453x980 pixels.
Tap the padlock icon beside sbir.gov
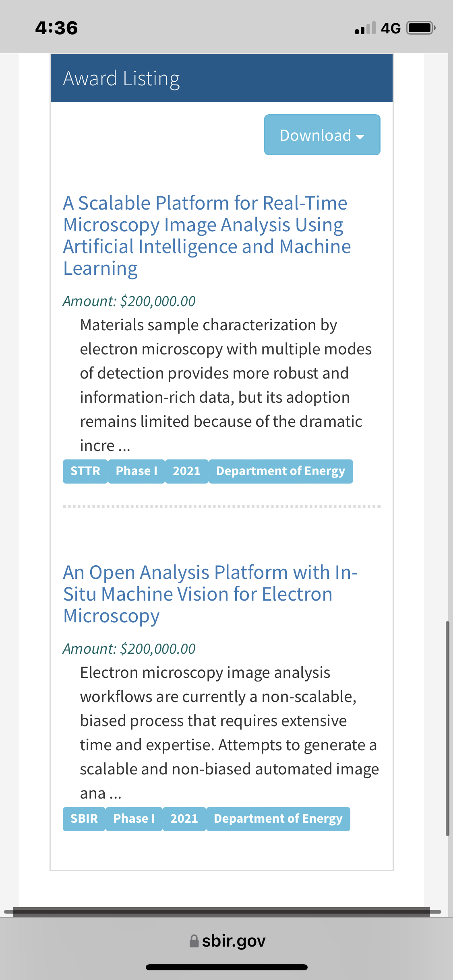pyautogui.click(x=194, y=941)
